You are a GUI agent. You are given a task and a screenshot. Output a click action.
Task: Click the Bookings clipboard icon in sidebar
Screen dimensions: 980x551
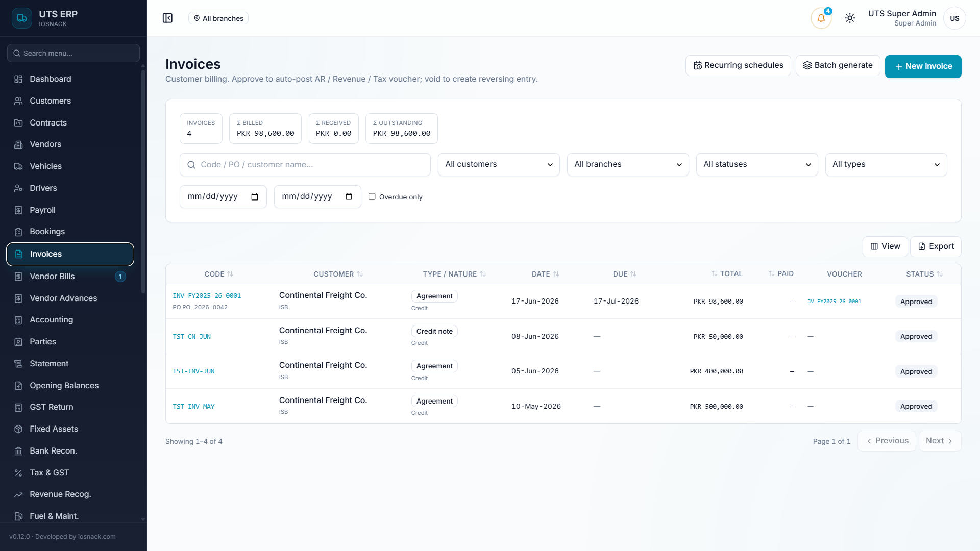point(18,232)
